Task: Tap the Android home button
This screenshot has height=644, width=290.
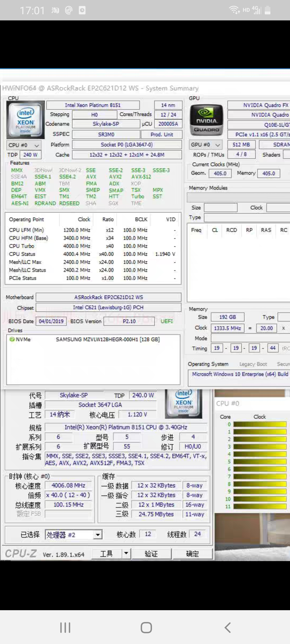Action: pos(146,628)
